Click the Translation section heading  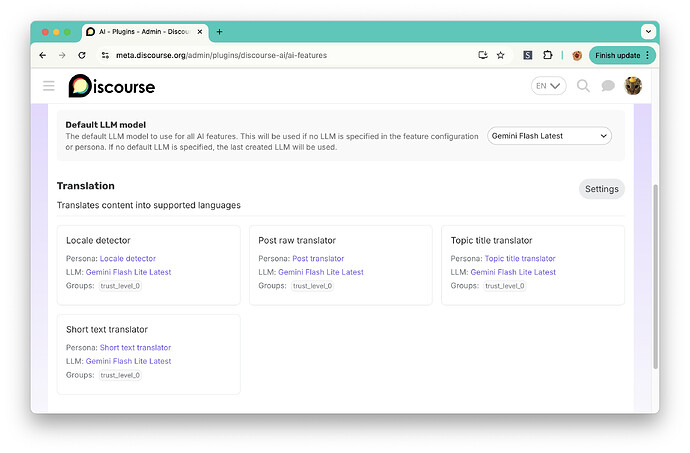pos(86,186)
